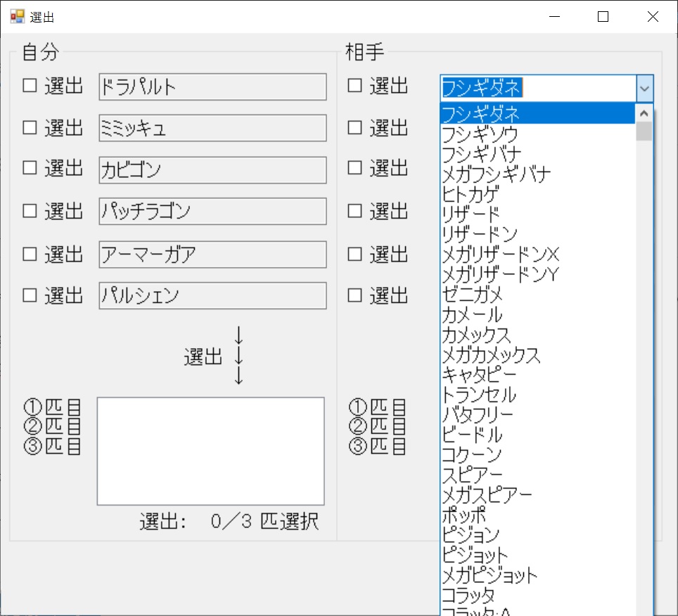The height and width of the screenshot is (616, 678).
Task: Click the combo box text フシギダネ
Action: pyautogui.click(x=482, y=88)
